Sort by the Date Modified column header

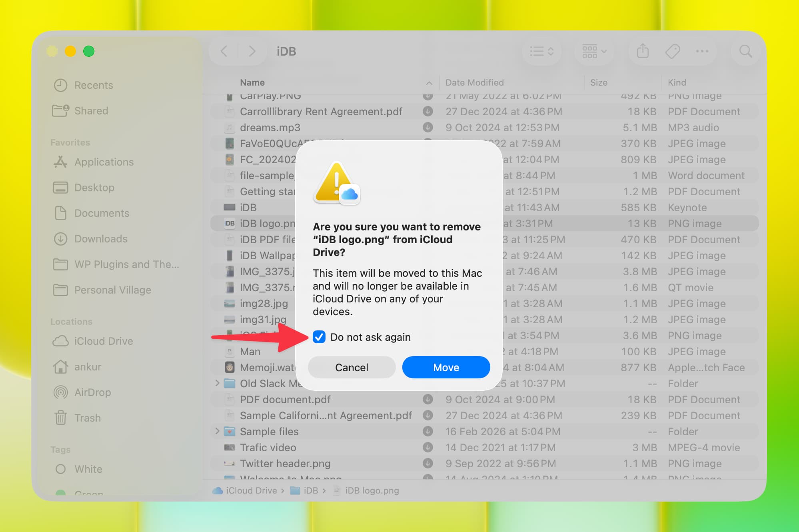pos(474,82)
